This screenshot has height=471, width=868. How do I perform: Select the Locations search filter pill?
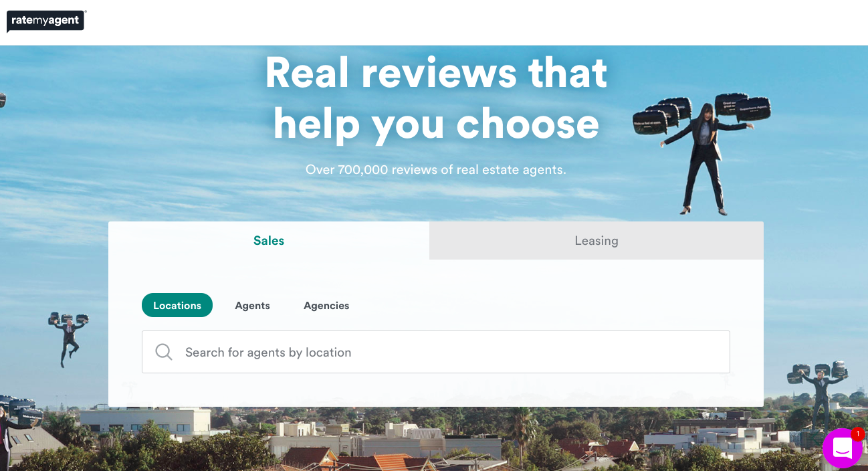click(x=177, y=305)
